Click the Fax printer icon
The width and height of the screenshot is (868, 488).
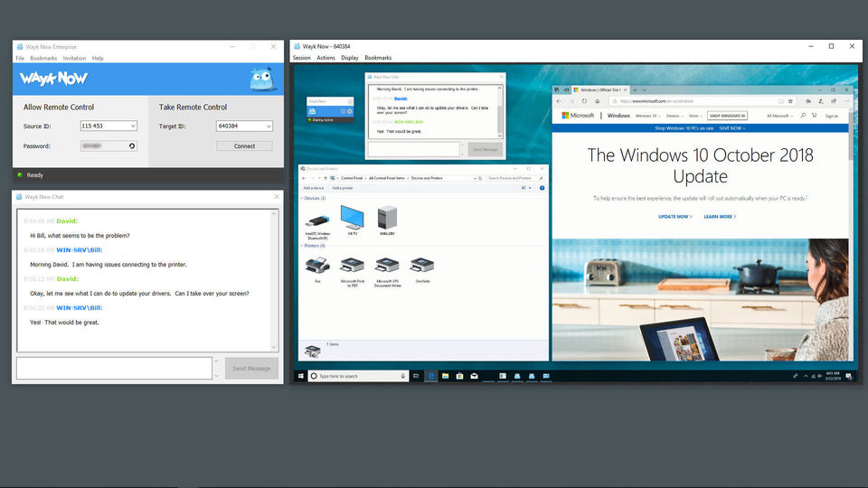(x=317, y=266)
